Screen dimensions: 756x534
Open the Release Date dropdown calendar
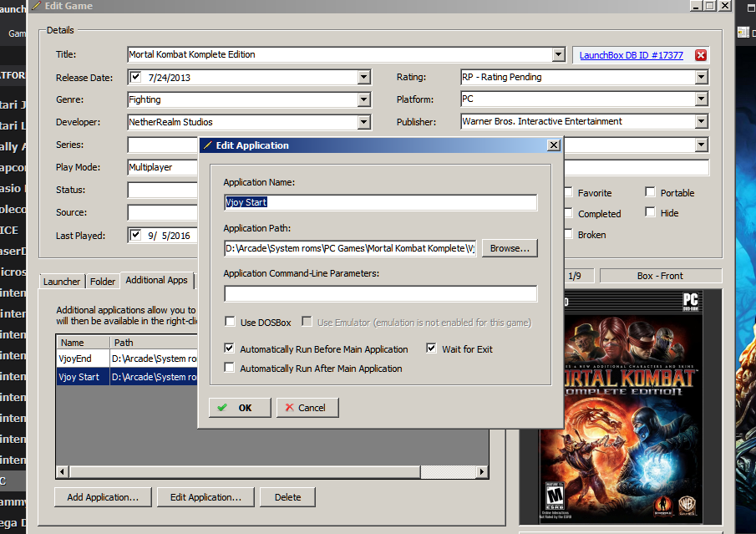[x=364, y=77]
